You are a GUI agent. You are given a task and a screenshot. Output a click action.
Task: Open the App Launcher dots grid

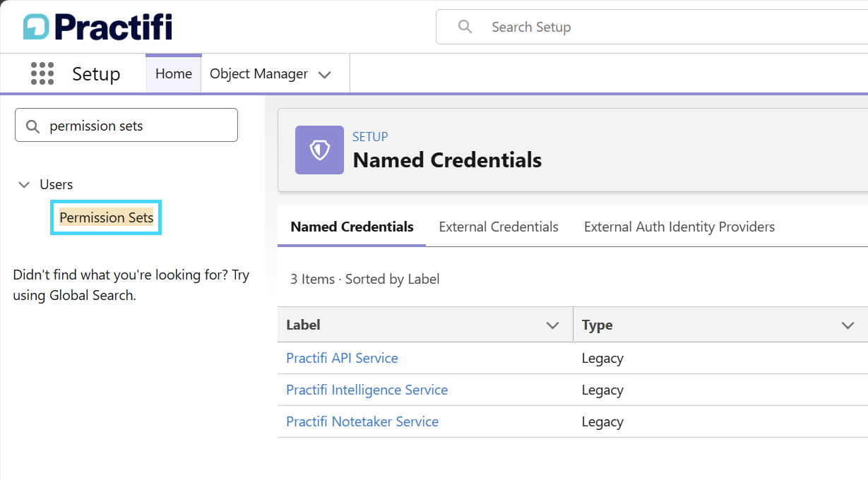42,73
